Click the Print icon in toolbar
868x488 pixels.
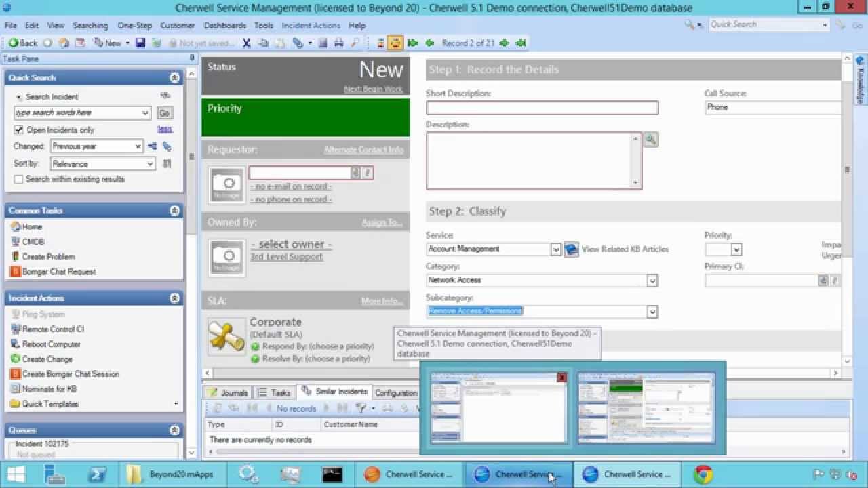(338, 43)
